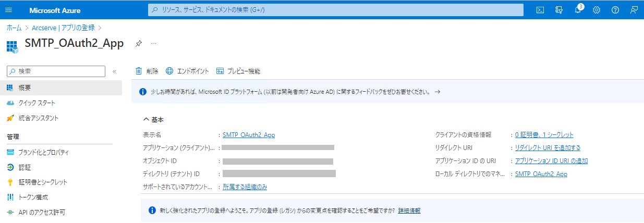Click the クライアントの資格情報 label

point(463,135)
